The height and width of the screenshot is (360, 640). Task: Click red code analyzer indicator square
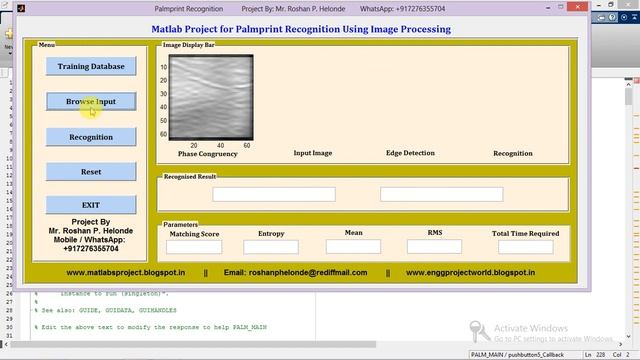click(636, 80)
